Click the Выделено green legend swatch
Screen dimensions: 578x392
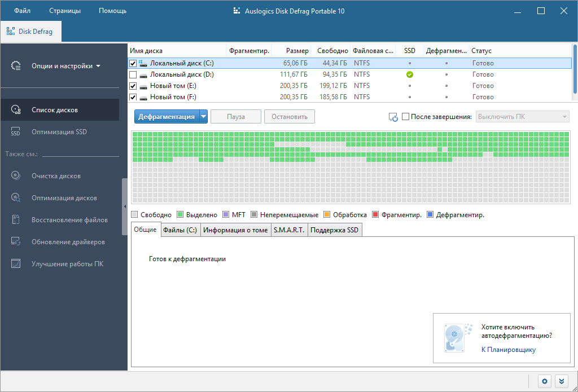click(x=180, y=214)
